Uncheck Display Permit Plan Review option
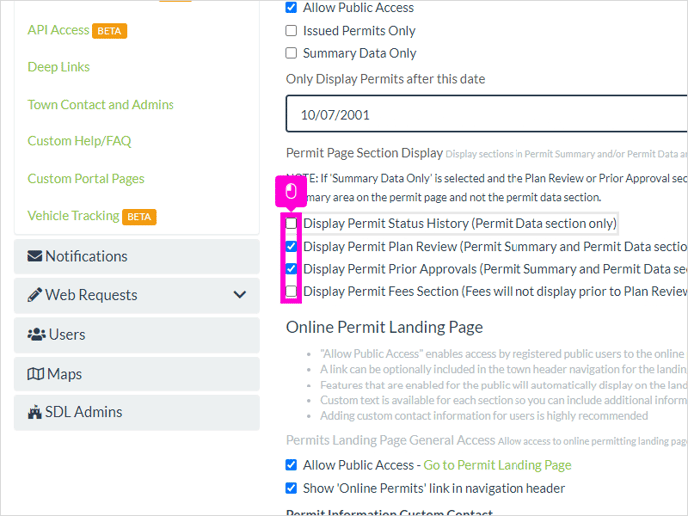This screenshot has width=688, height=516. point(291,247)
